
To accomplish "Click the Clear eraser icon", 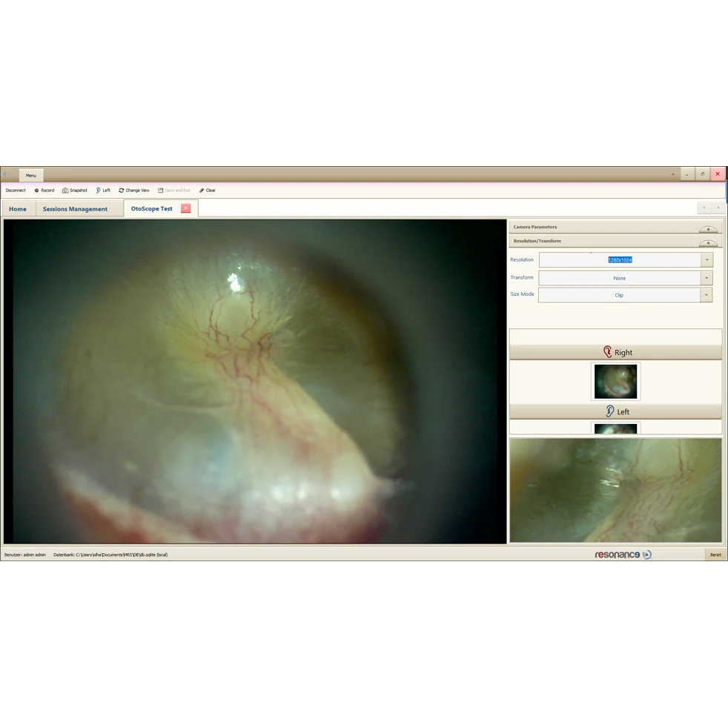I will pyautogui.click(x=202, y=191).
